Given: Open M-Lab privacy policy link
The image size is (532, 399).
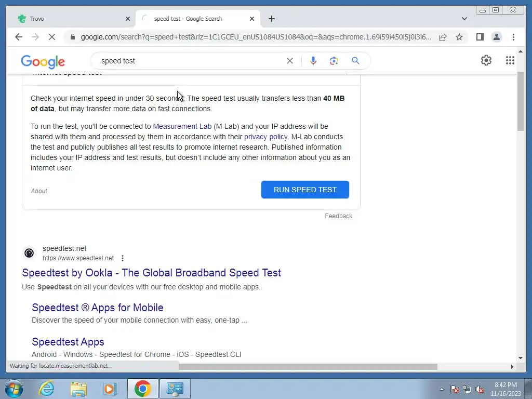Looking at the screenshot, I should coord(265,137).
